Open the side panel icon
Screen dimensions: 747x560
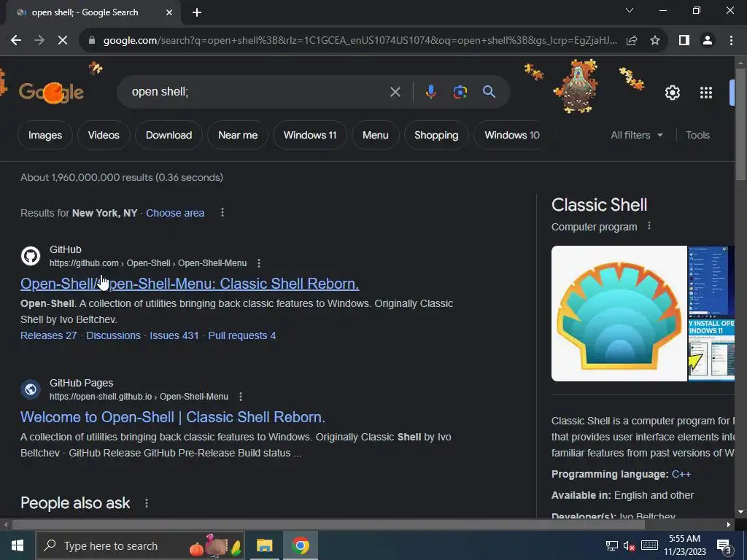pos(684,41)
